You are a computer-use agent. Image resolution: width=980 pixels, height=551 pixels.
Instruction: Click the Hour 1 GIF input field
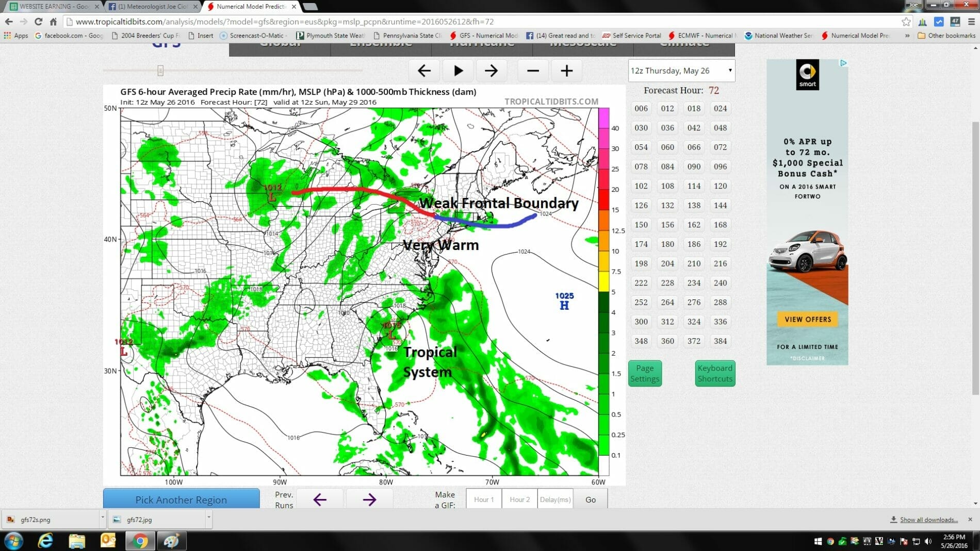(x=484, y=499)
